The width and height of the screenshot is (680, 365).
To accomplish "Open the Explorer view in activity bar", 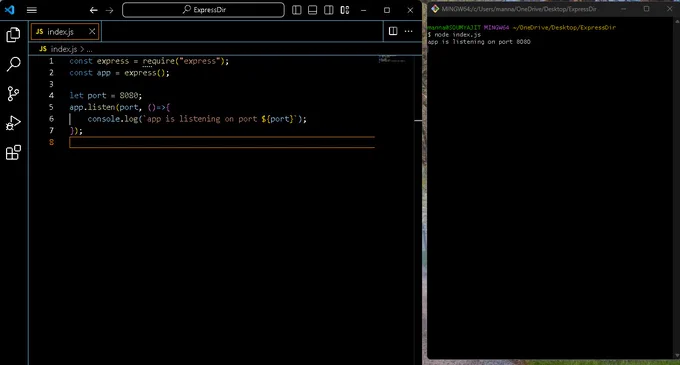I will pos(13,35).
